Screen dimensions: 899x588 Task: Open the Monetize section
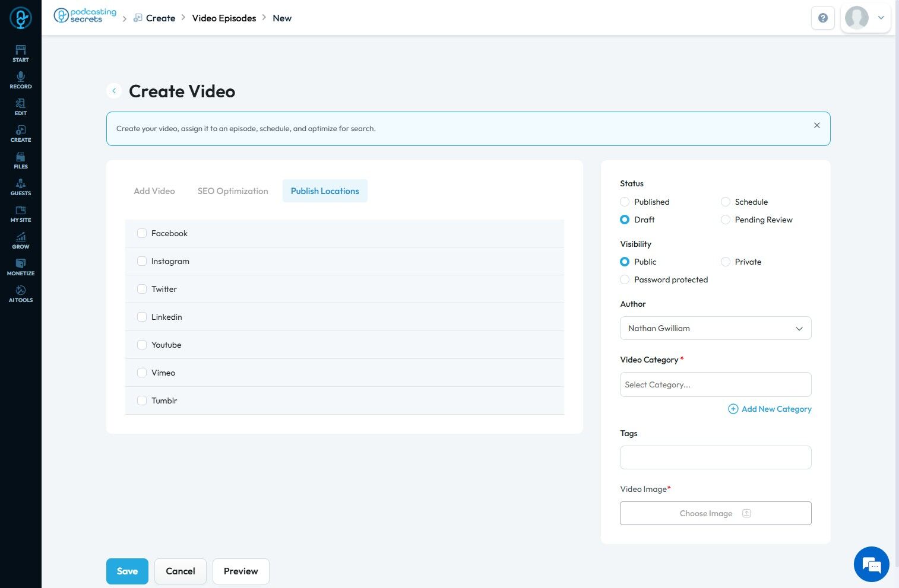[x=21, y=267]
